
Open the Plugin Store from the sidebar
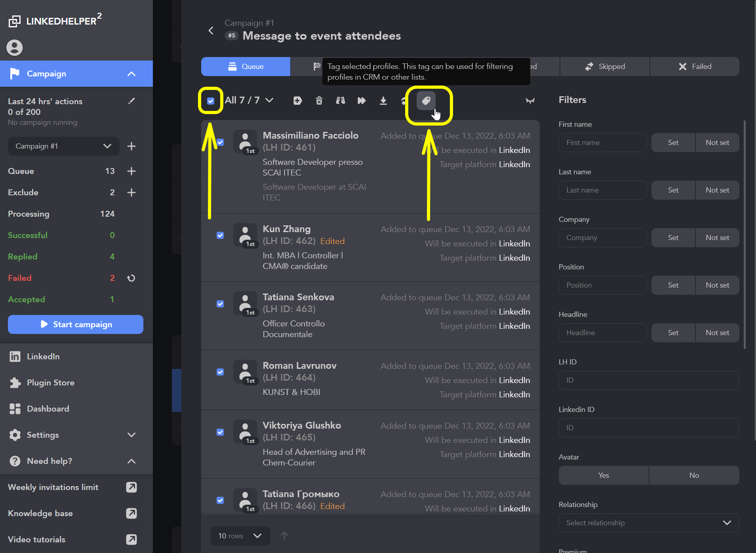click(x=50, y=382)
